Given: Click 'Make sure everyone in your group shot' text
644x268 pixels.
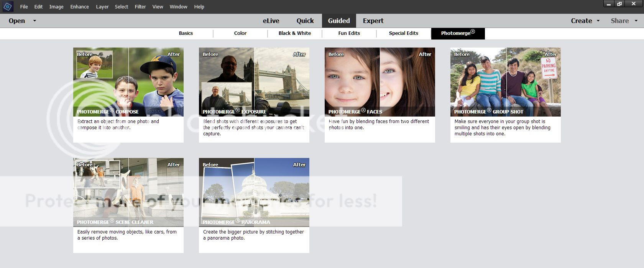Looking at the screenshot, I should [503, 128].
